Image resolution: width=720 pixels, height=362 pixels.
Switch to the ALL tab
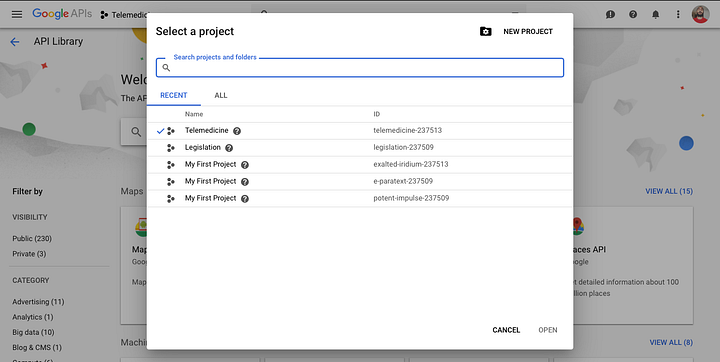click(x=221, y=95)
